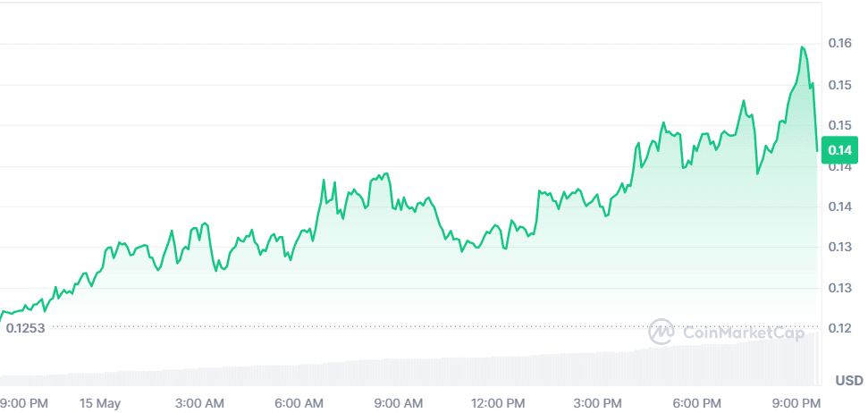Image resolution: width=868 pixels, height=413 pixels.
Task: Click the 9:00 PM label beside USD
Action: [x=796, y=403]
